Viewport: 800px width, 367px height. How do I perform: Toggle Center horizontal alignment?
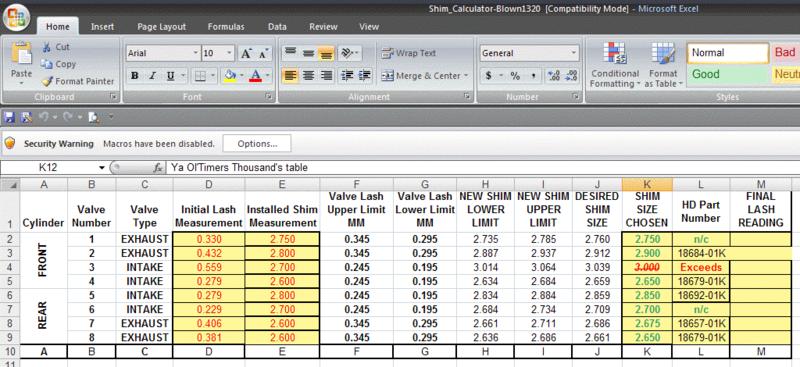308,76
